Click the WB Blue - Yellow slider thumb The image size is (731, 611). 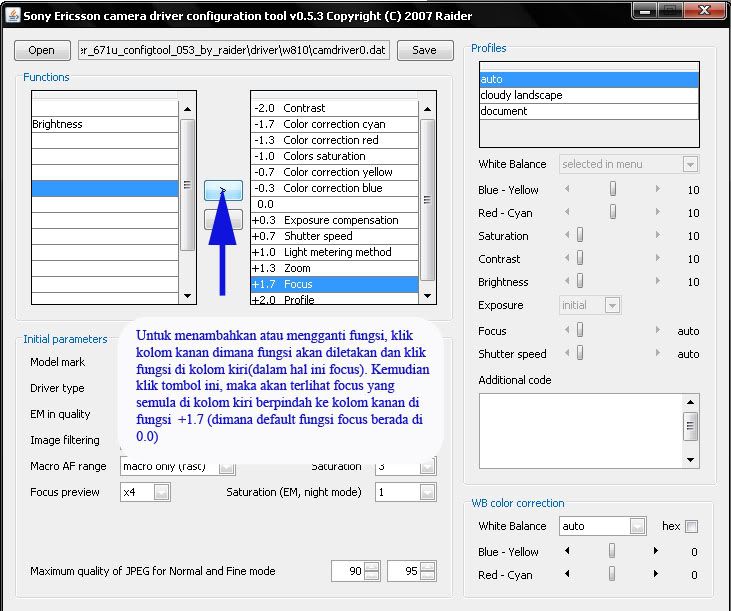[x=612, y=551]
